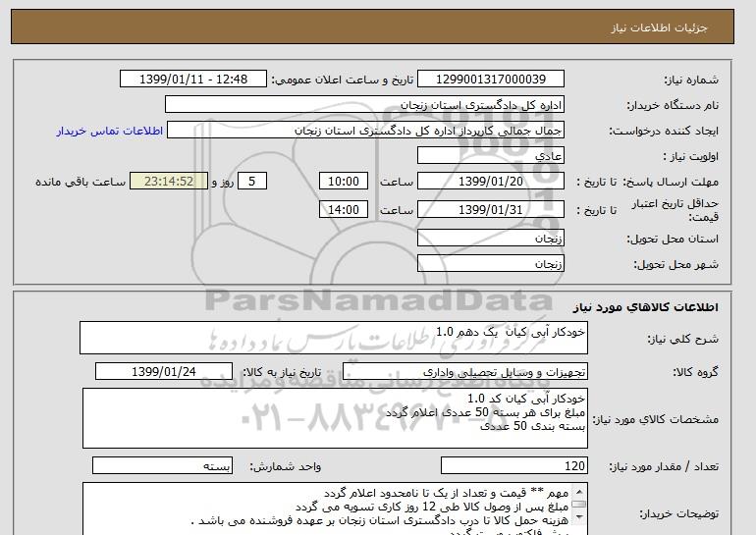Viewport: 756px width, 535px height.
Task: Click the goods specifications text area
Action: (x=335, y=418)
